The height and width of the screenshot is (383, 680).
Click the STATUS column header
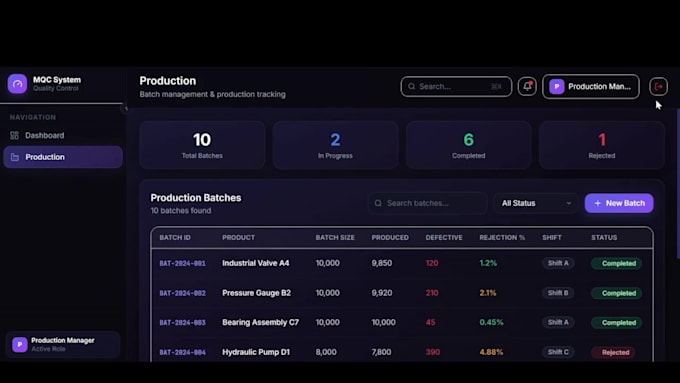point(604,238)
